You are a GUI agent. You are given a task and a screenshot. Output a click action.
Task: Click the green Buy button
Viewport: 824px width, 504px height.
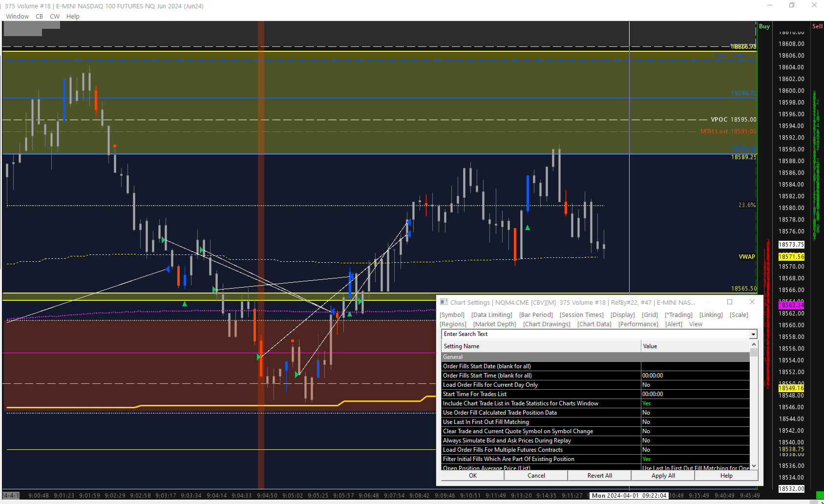point(764,26)
